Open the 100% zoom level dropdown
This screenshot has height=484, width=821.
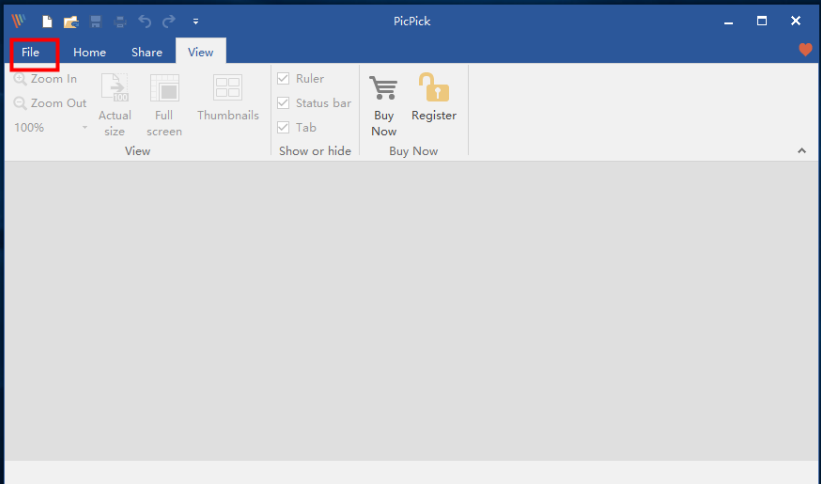[x=84, y=128]
